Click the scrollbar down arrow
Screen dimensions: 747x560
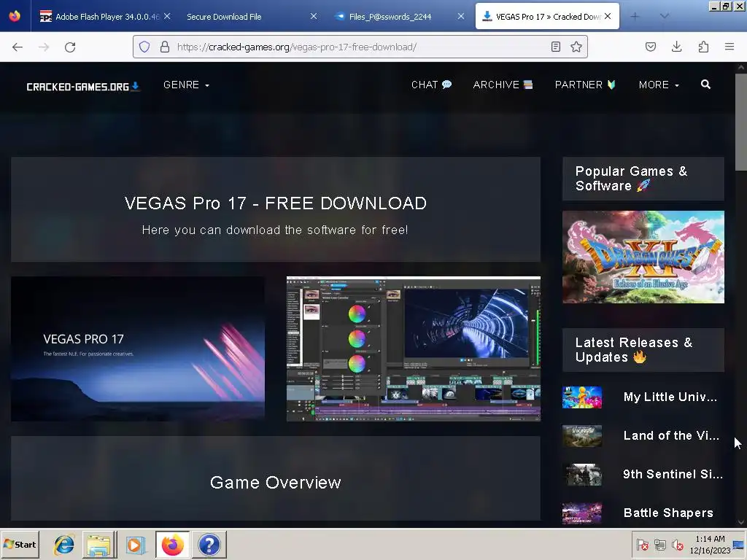point(741,522)
